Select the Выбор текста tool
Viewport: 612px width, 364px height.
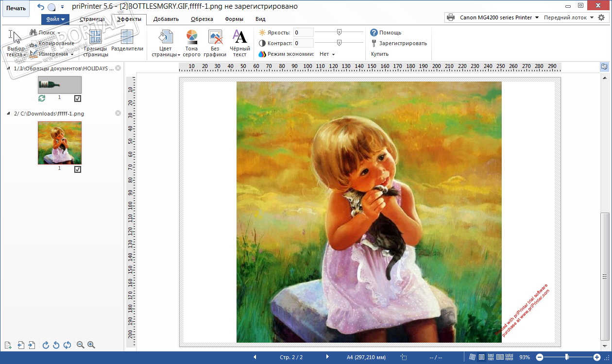[x=16, y=43]
